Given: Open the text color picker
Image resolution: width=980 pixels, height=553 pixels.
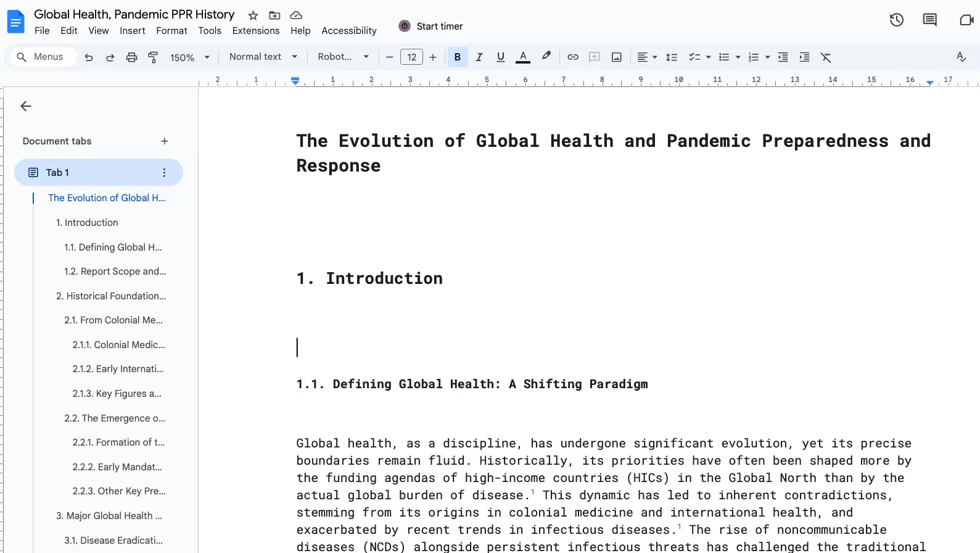Looking at the screenshot, I should pos(523,57).
